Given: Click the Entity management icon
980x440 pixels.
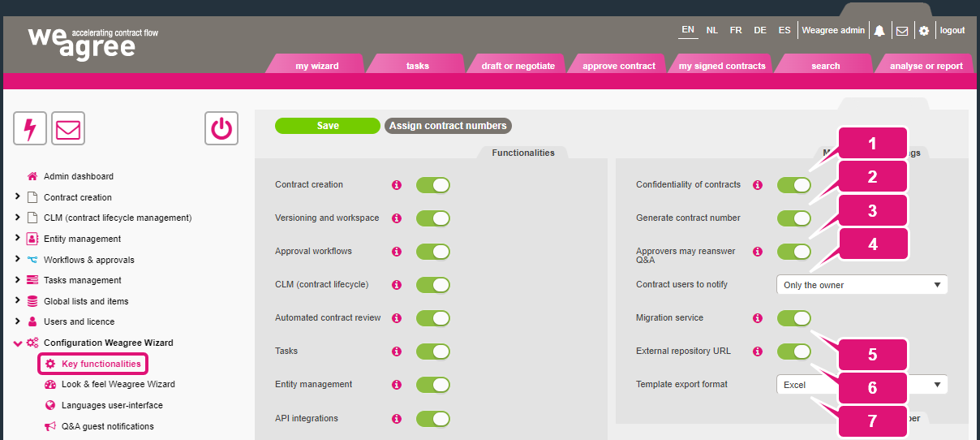Looking at the screenshot, I should pos(32,239).
